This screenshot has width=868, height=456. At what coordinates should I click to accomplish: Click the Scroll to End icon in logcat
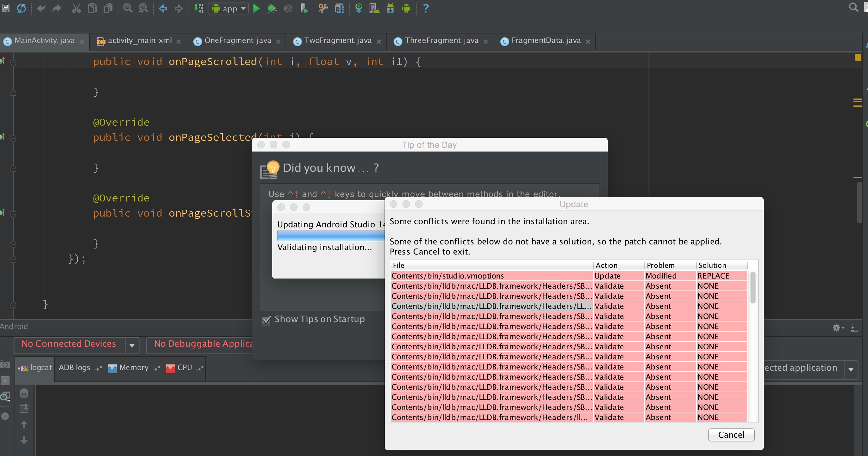pyautogui.click(x=24, y=409)
